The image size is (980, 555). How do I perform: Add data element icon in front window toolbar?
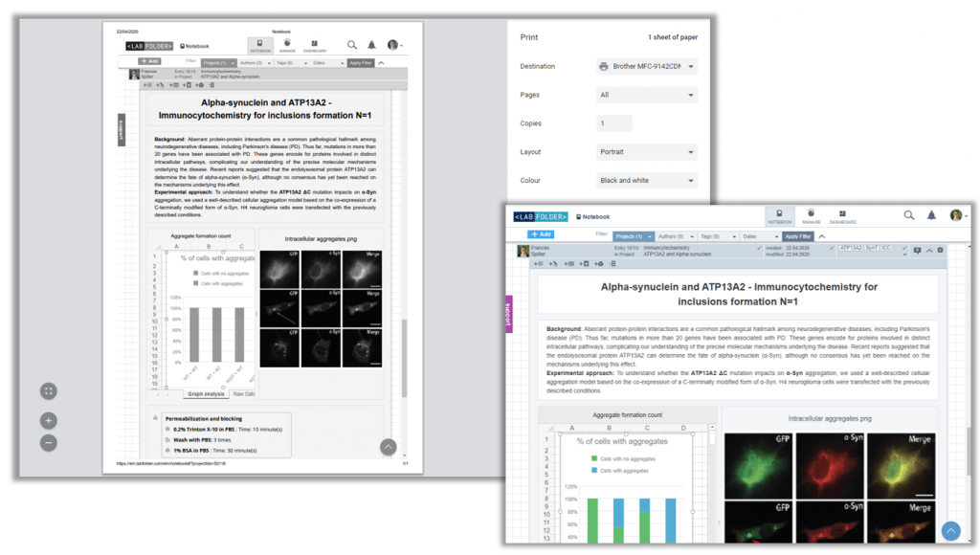599,264
